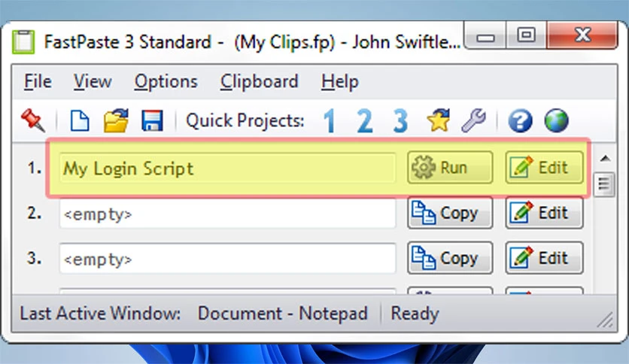Copy clip number 2
The height and width of the screenshot is (364, 629).
pyautogui.click(x=450, y=213)
